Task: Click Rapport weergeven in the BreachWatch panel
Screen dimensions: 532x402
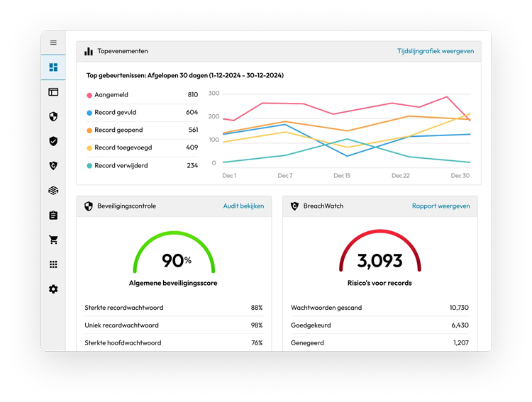Action: (440, 206)
